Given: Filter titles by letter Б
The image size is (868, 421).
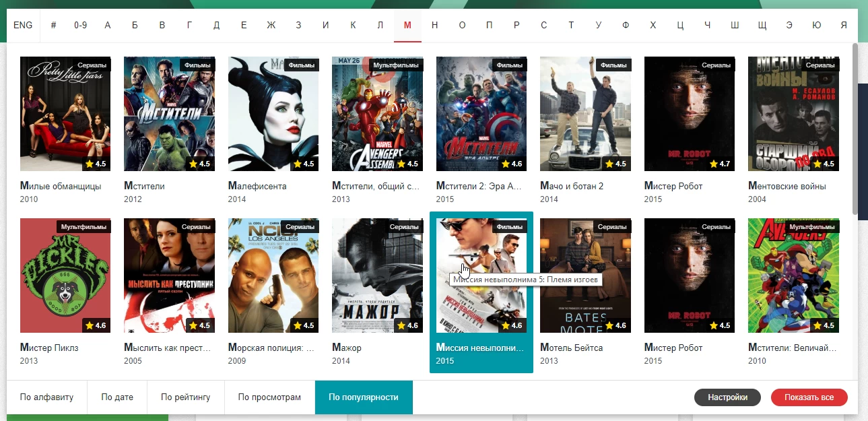Looking at the screenshot, I should coord(135,26).
